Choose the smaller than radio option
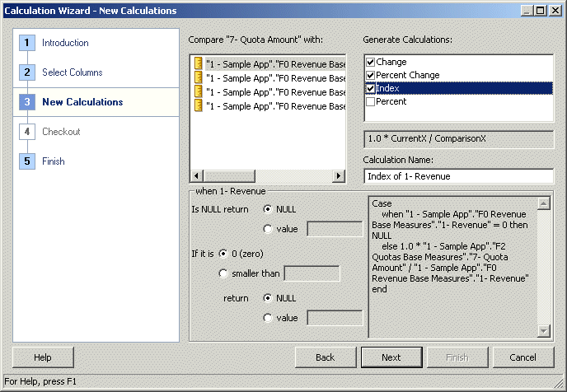 [223, 274]
